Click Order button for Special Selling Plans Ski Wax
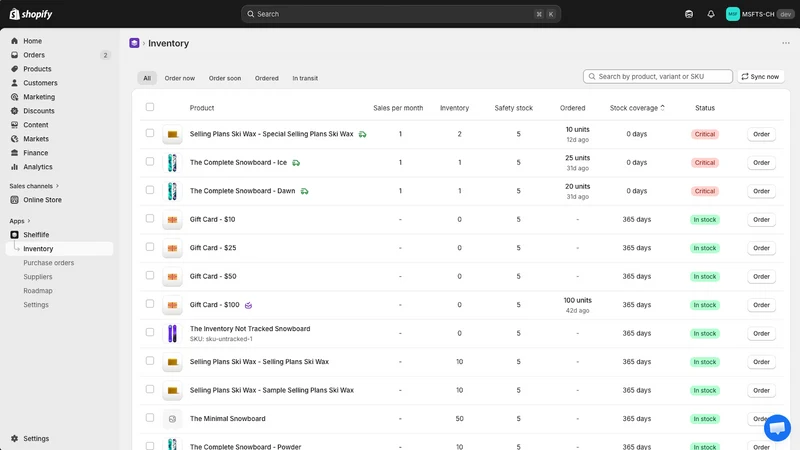Screen dimensions: 800x450 point(761,134)
